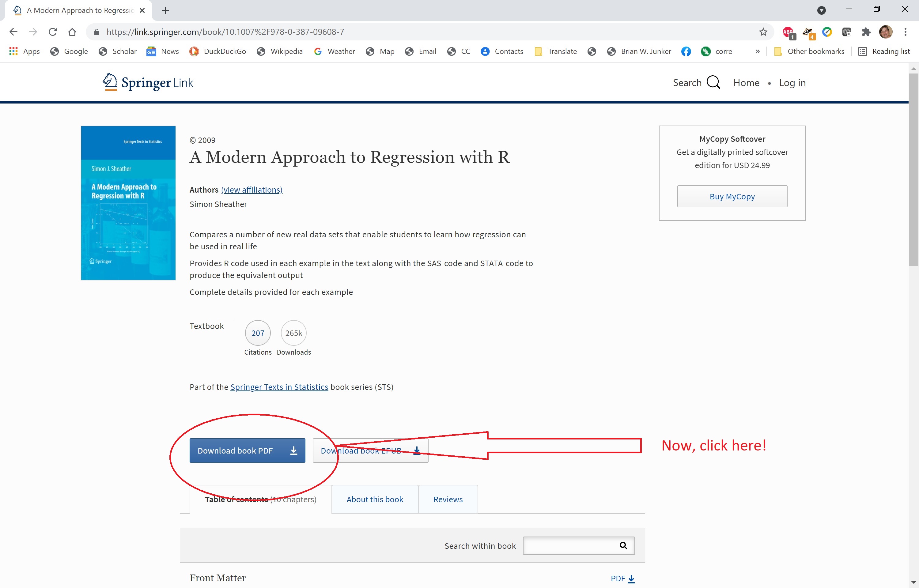Click Download book PDF button
Screen dimensions: 919x588
pyautogui.click(x=248, y=450)
